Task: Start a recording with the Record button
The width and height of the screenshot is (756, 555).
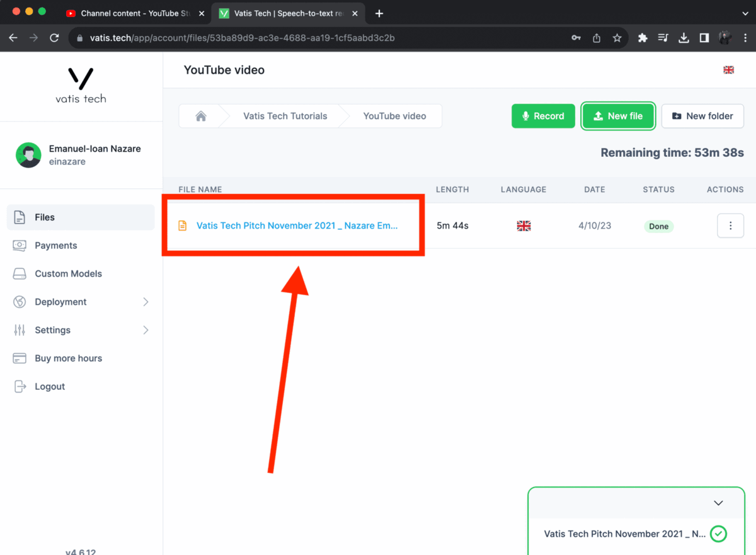Action: coord(543,116)
